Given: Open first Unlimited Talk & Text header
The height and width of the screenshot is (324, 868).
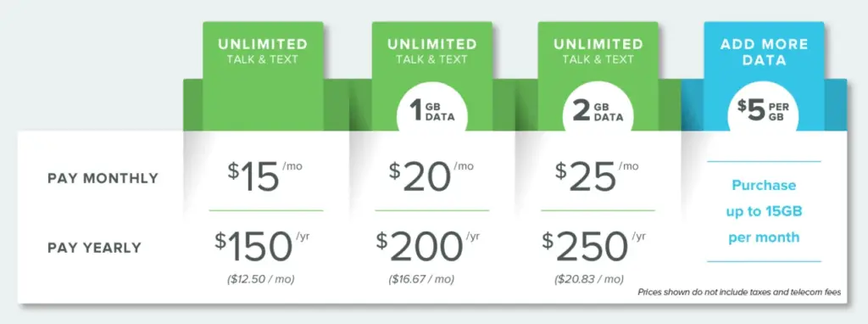Looking at the screenshot, I should coord(263,51).
